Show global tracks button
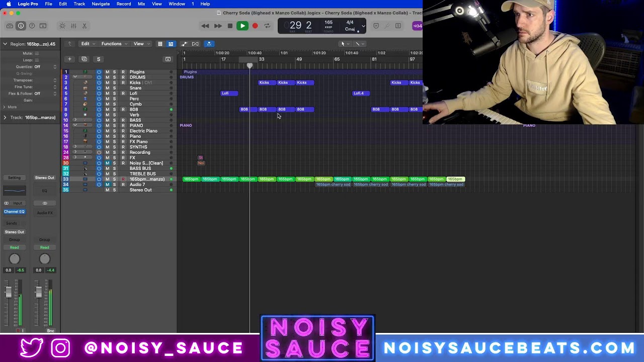The height and width of the screenshot is (362, 644). pos(168,59)
